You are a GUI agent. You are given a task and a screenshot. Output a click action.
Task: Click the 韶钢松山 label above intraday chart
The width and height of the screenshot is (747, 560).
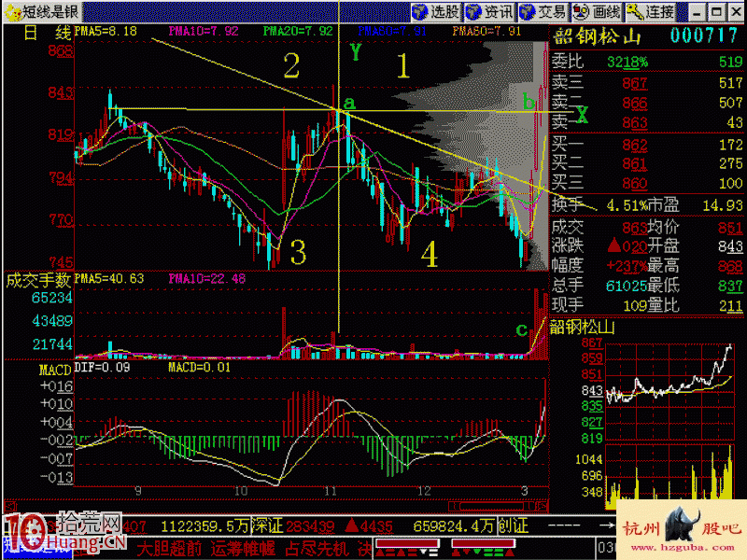[x=582, y=328]
